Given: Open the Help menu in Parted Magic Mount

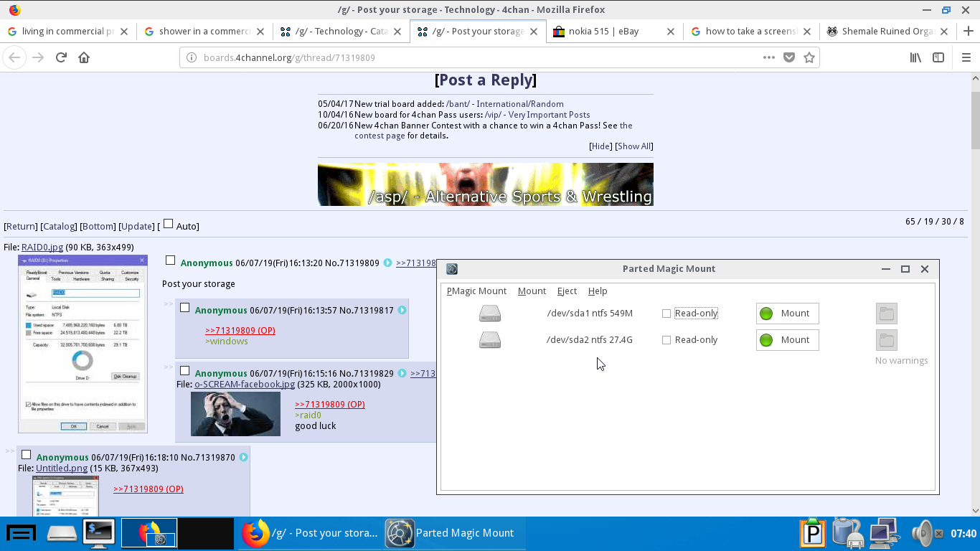Looking at the screenshot, I should pyautogui.click(x=598, y=291).
